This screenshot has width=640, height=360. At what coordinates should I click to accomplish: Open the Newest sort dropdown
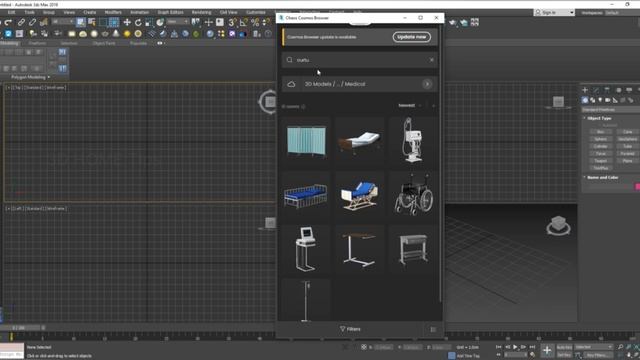[409, 105]
